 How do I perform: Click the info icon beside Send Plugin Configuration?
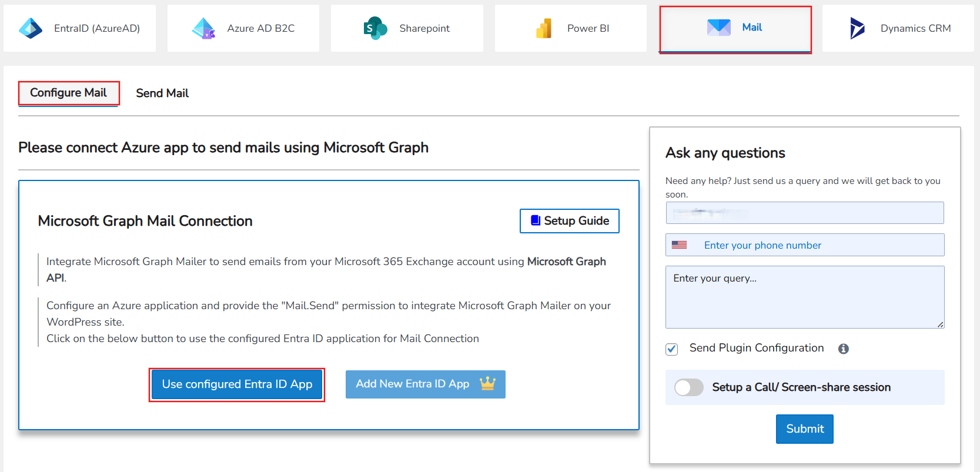844,349
